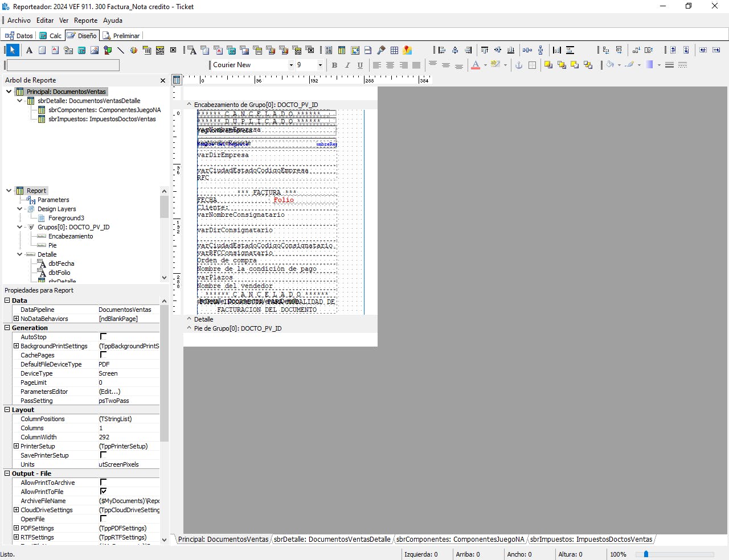The width and height of the screenshot is (729, 560).
Task: Select the Label text tool icon
Action: click(29, 50)
